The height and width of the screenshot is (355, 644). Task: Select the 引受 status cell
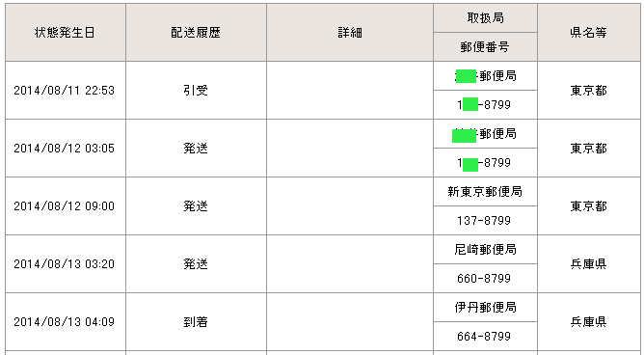click(196, 91)
